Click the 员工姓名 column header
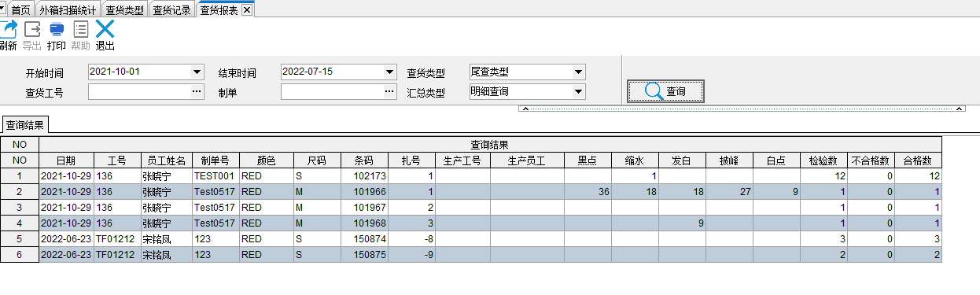This screenshot has height=295, width=980. click(x=166, y=160)
